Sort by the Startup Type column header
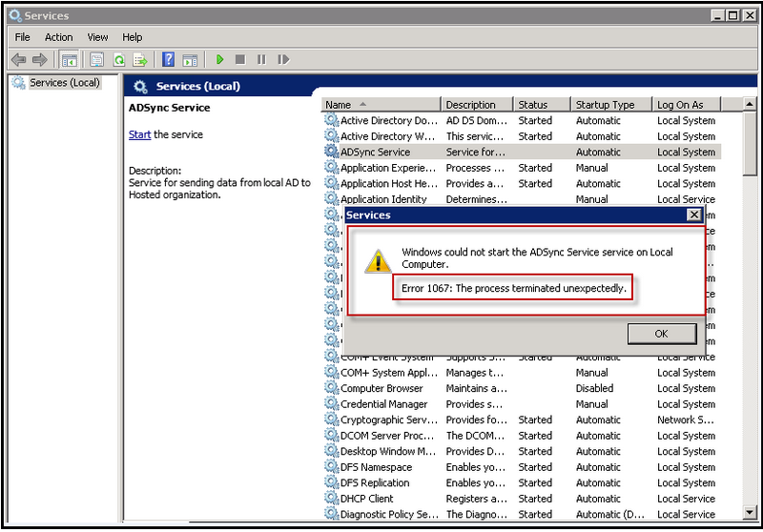Image resolution: width=763 pixels, height=532 pixels. coord(611,105)
